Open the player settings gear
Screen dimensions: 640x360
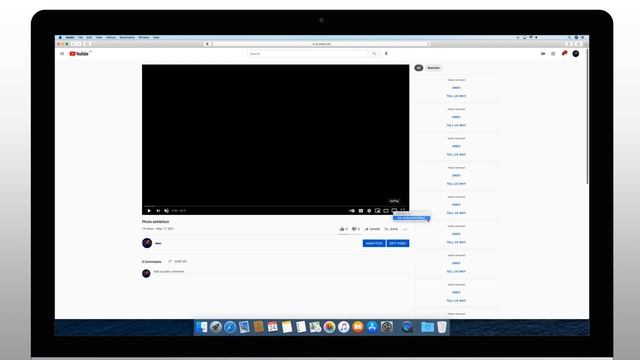pos(369,211)
